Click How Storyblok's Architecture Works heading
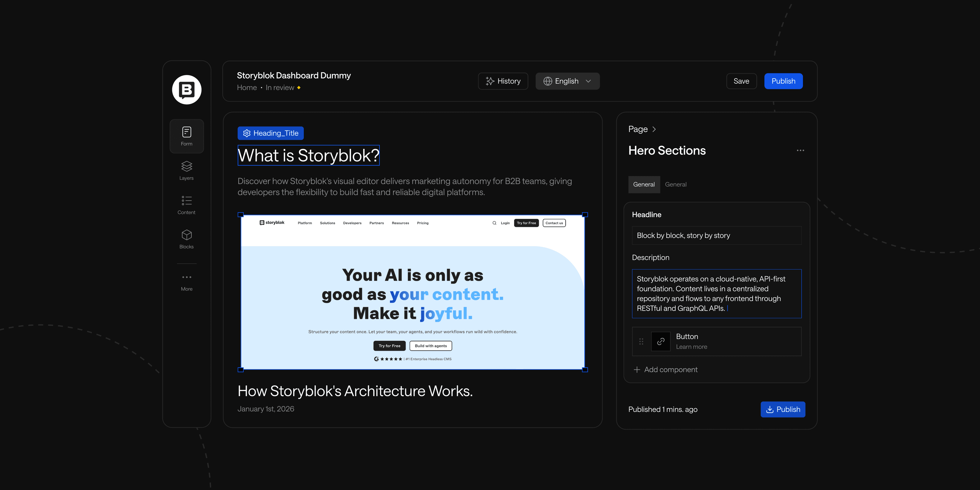This screenshot has width=980, height=490. tap(355, 391)
